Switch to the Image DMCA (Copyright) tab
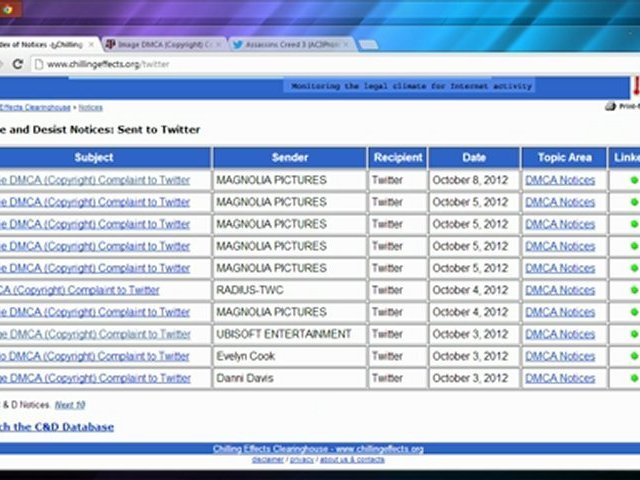 click(163, 45)
